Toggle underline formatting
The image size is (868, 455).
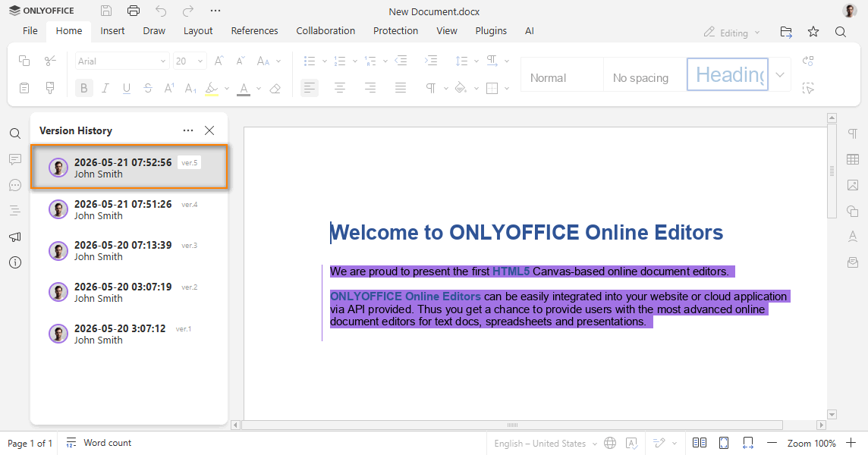coord(126,88)
